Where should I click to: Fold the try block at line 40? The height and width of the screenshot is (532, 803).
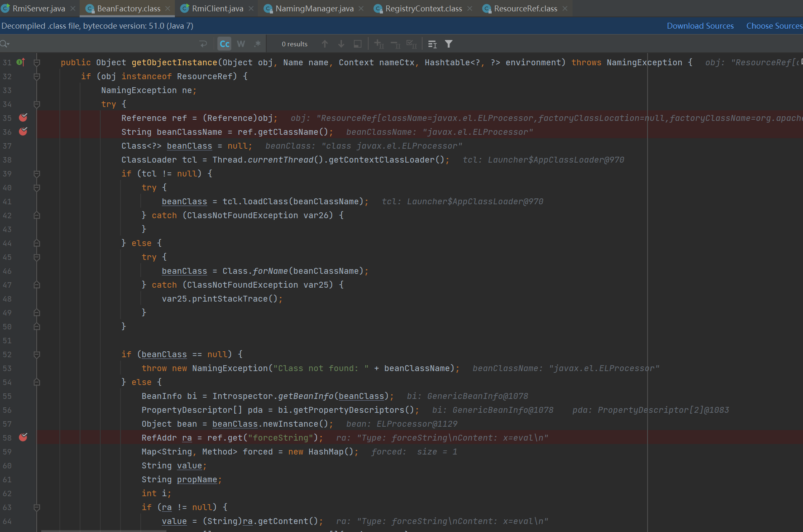click(37, 187)
